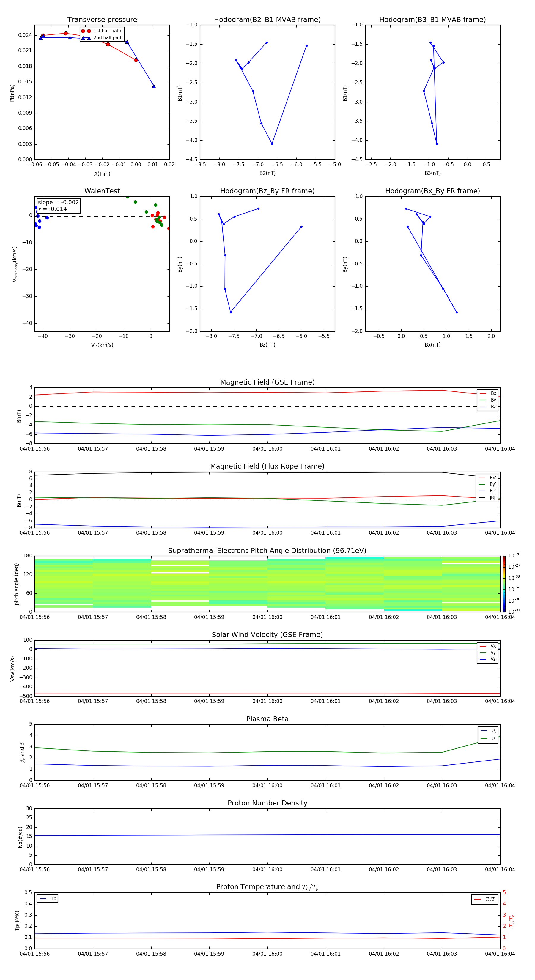
Task: Click the 'B3(nT)' x-axis label
Action: click(x=432, y=173)
